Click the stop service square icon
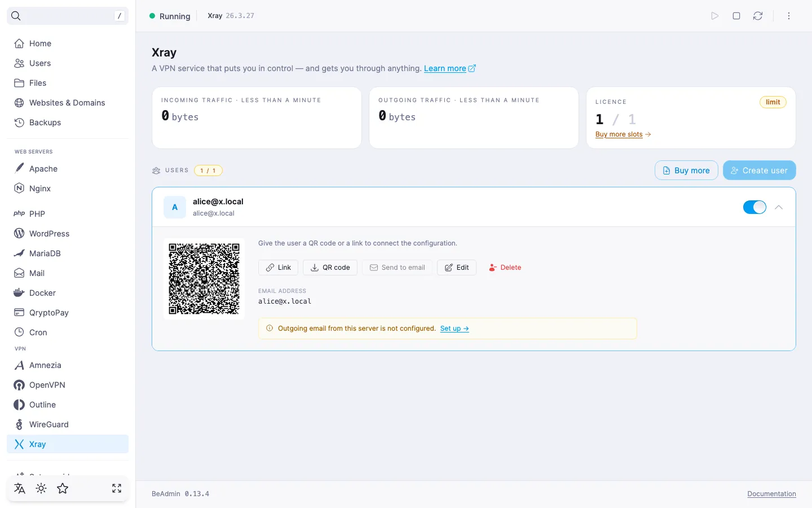Screen dimensions: 812x508 click(736, 16)
